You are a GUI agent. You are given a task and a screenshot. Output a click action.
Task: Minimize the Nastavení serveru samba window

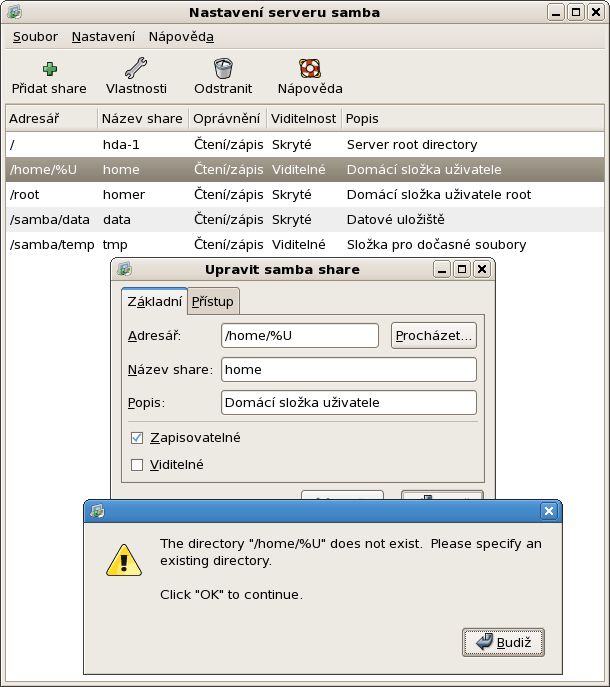pyautogui.click(x=556, y=12)
